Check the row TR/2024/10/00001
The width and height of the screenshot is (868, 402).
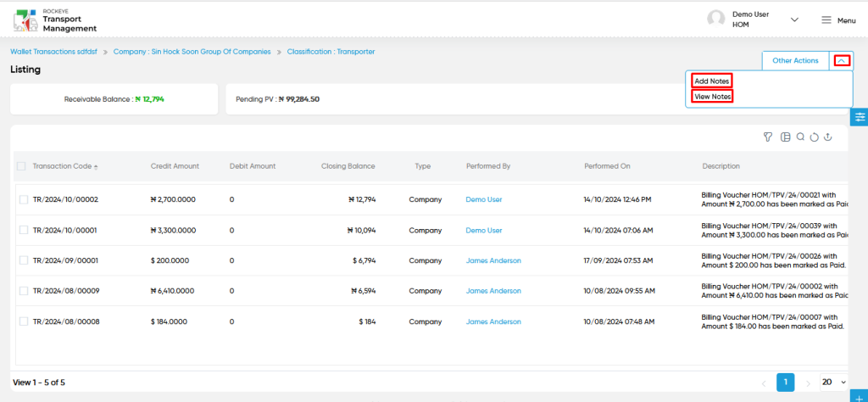click(24, 230)
